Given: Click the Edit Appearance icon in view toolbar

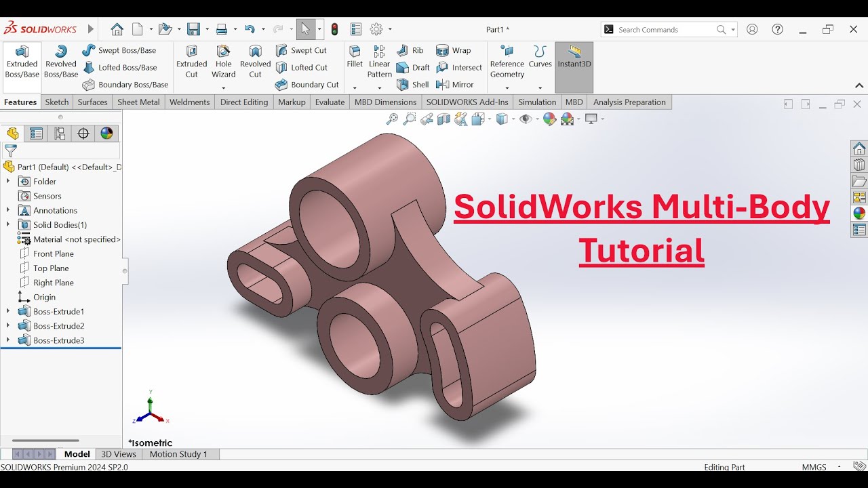Looking at the screenshot, I should (x=549, y=119).
